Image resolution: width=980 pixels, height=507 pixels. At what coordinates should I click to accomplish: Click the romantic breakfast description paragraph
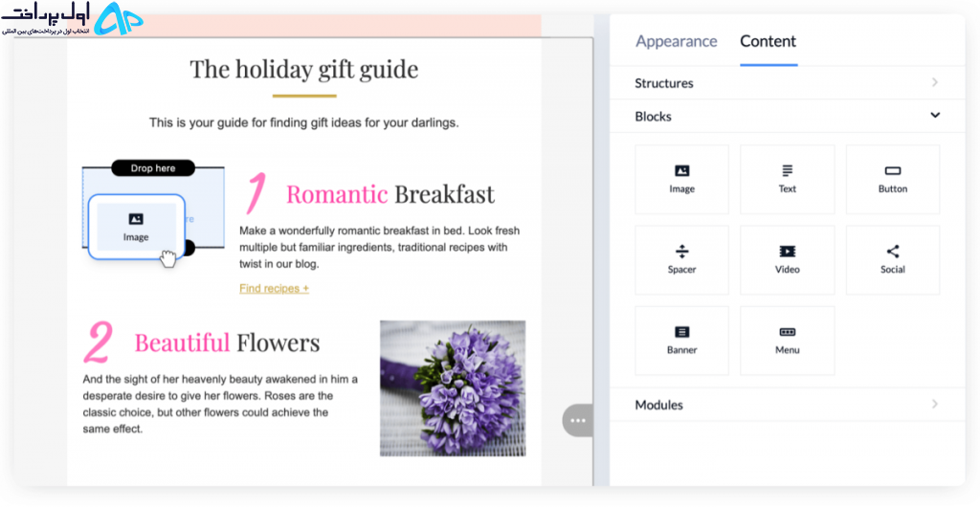click(379, 247)
